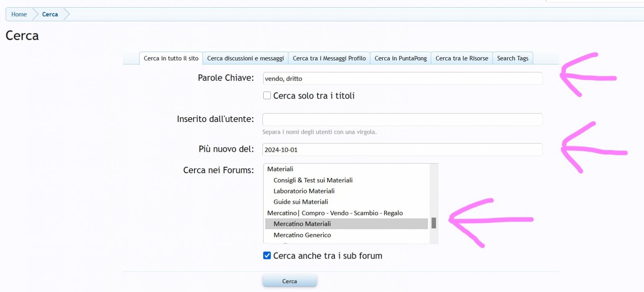Uncheck Cerca anche tra i sub forum
644x292 pixels.
(267, 256)
